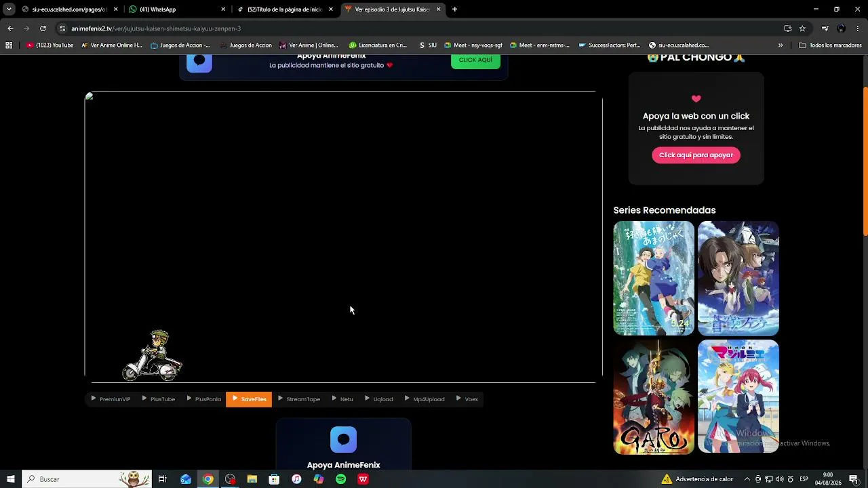The image size is (868, 488).
Task: Open the Chrome profile avatar
Action: pyautogui.click(x=841, y=28)
